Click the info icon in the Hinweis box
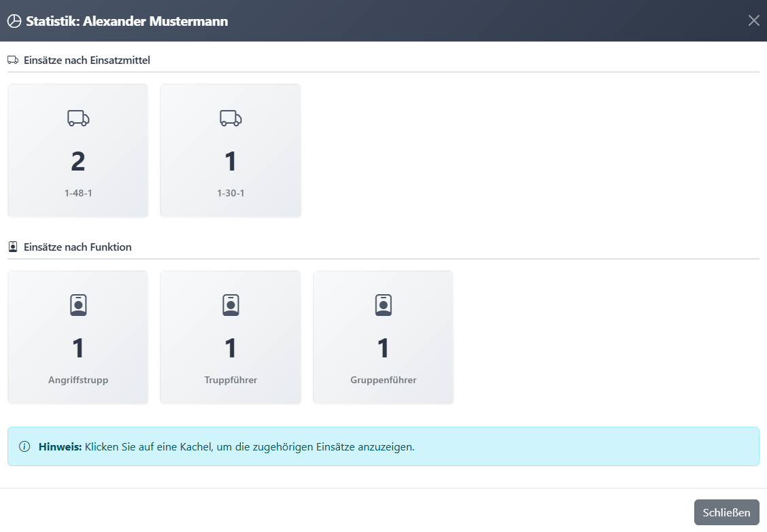The width and height of the screenshot is (767, 532). pos(24,446)
